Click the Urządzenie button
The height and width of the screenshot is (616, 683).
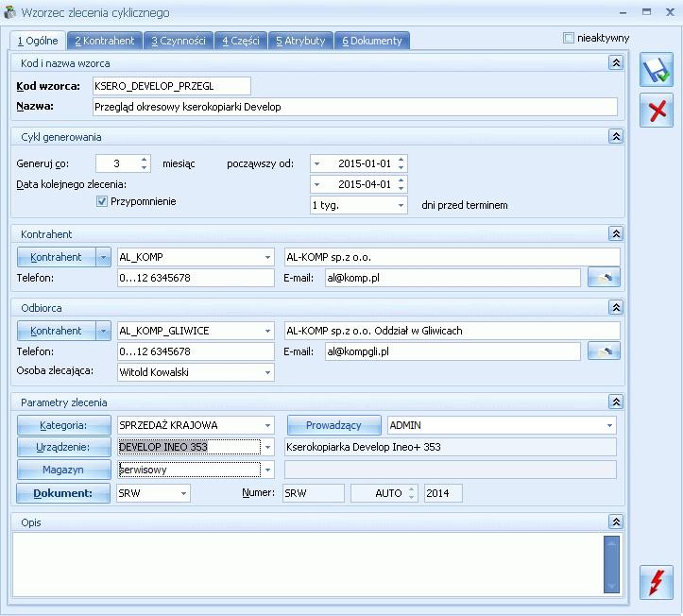click(x=63, y=447)
